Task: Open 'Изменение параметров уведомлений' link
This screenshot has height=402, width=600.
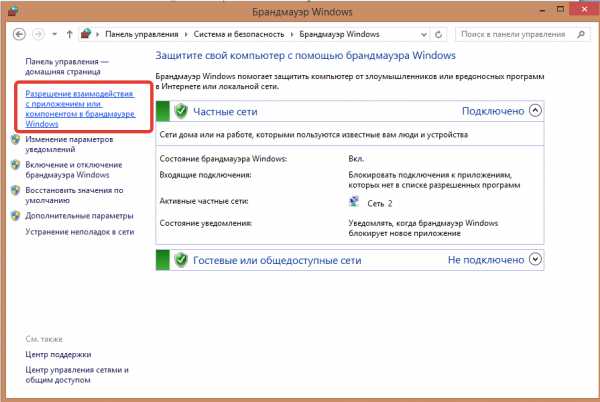Action: pyautogui.click(x=69, y=144)
